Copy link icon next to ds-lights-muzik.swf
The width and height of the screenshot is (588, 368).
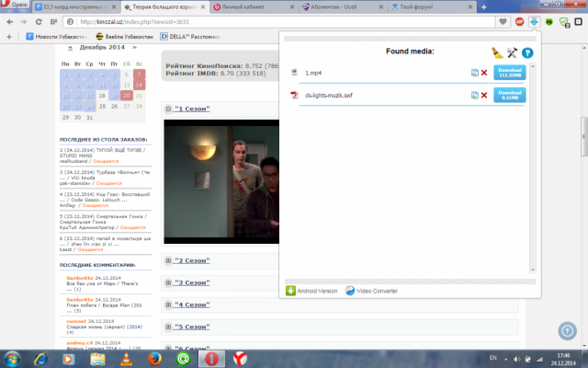point(474,95)
